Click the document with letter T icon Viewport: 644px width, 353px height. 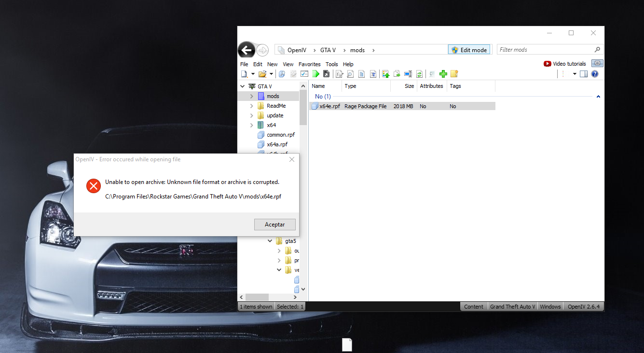pyautogui.click(x=373, y=74)
